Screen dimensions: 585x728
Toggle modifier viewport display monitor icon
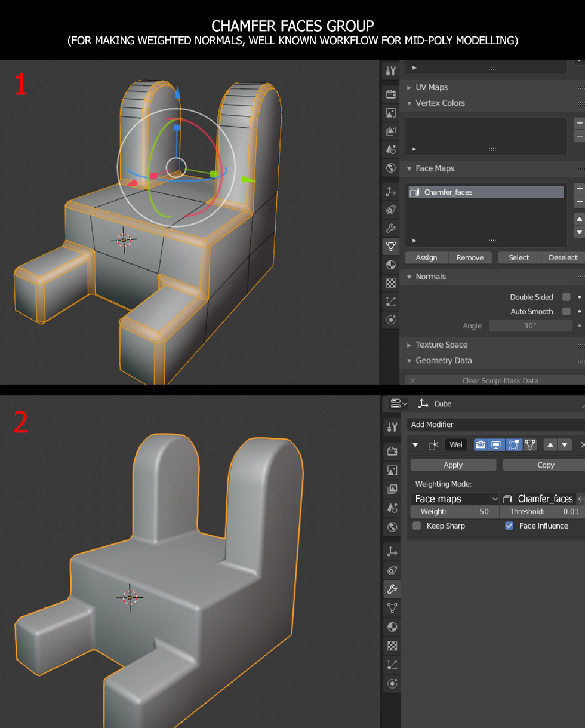tap(495, 444)
